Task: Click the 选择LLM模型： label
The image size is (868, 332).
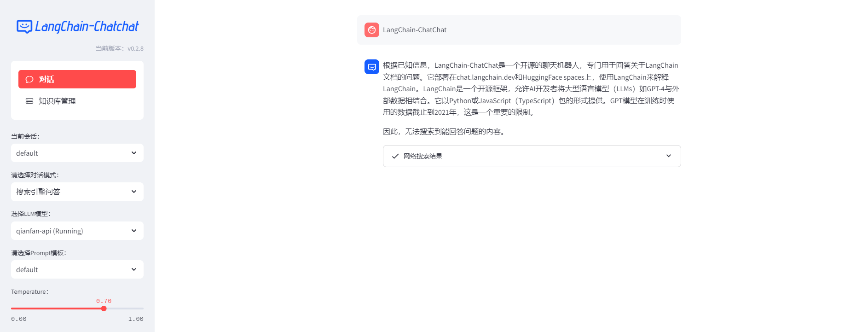Action: (31, 214)
